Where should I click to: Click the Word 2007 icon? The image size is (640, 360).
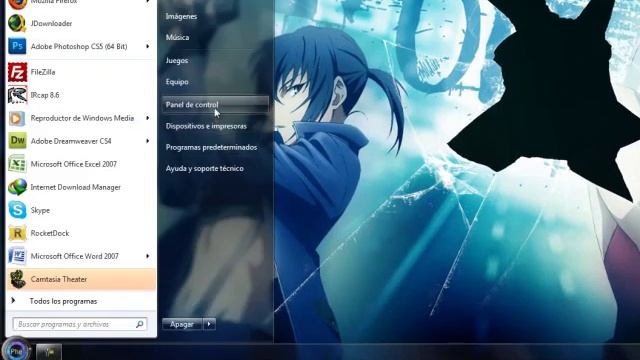point(17,256)
